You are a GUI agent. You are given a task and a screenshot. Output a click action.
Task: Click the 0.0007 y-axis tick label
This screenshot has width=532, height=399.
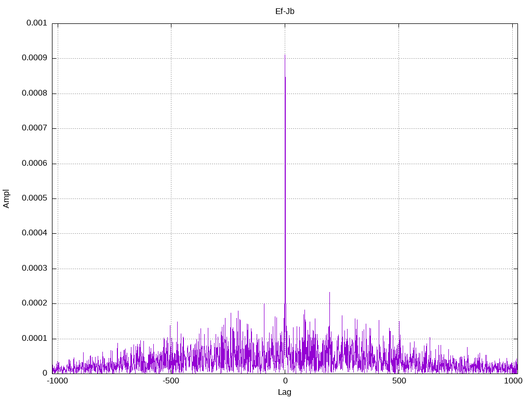[x=34, y=128]
